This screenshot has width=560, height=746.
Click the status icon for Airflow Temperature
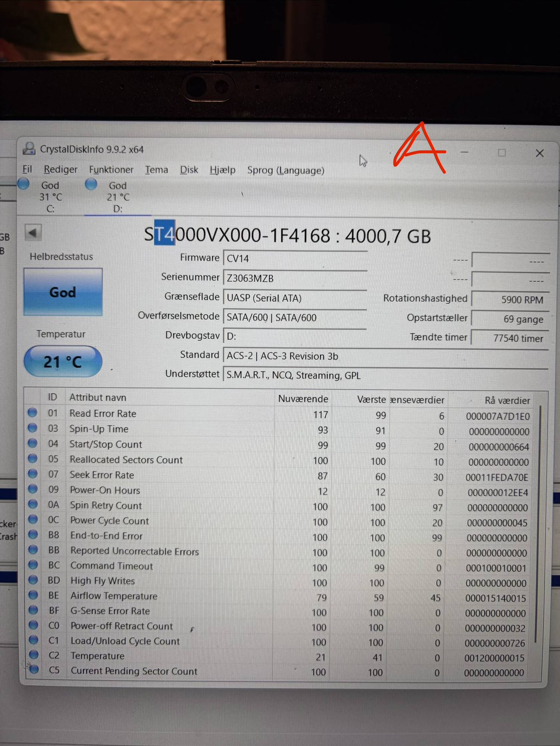coord(34,595)
